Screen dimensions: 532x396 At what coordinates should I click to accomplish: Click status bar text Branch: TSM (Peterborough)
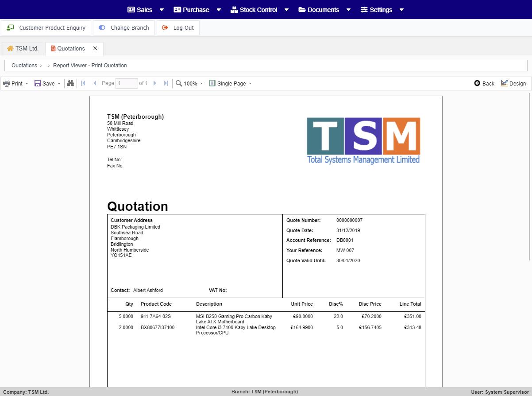(265, 392)
